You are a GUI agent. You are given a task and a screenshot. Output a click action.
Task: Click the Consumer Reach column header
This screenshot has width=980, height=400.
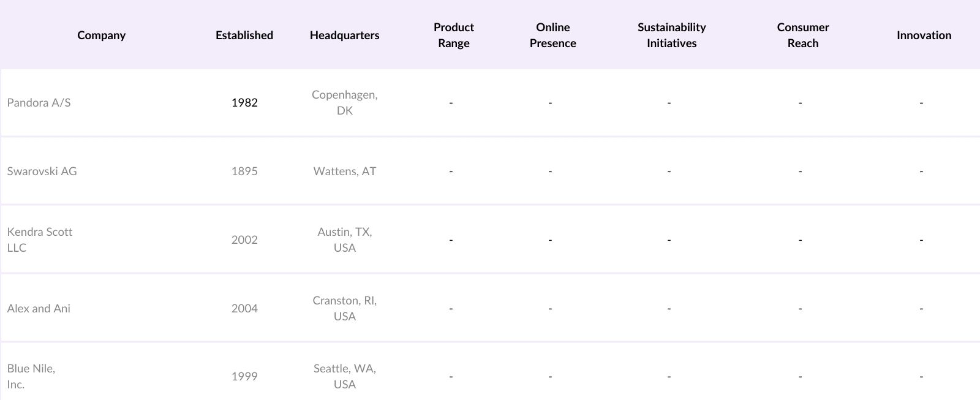(x=802, y=36)
